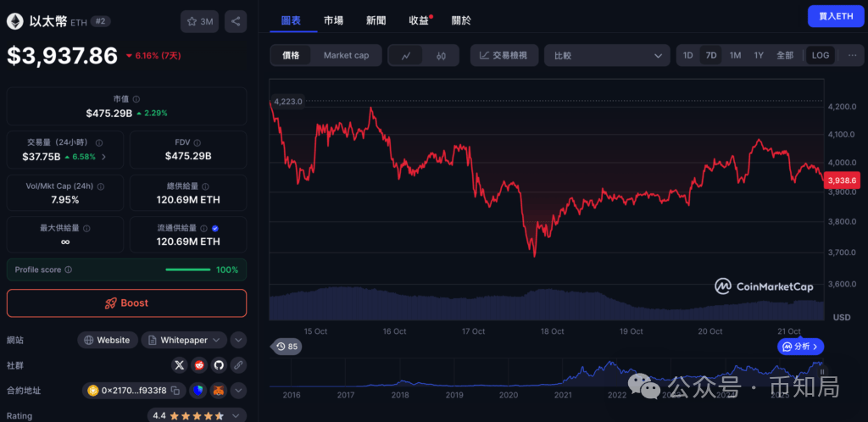Click the $475.29B market cap value
This screenshot has height=422, width=868.
point(108,113)
